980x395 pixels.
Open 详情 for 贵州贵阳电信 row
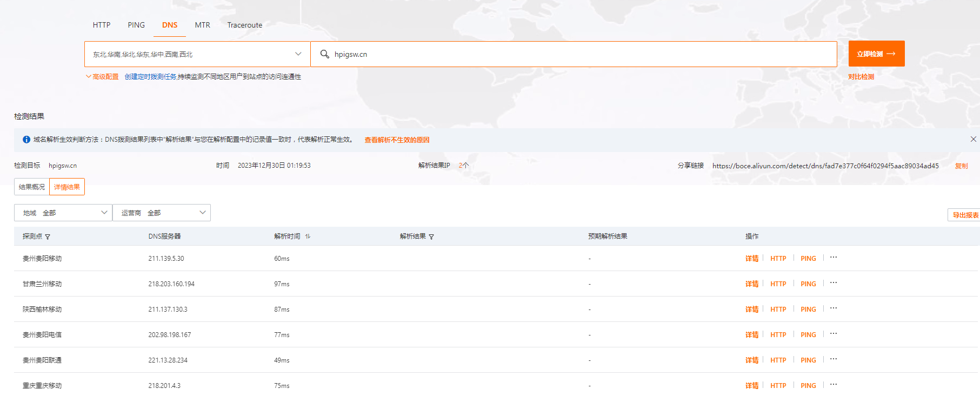752,335
